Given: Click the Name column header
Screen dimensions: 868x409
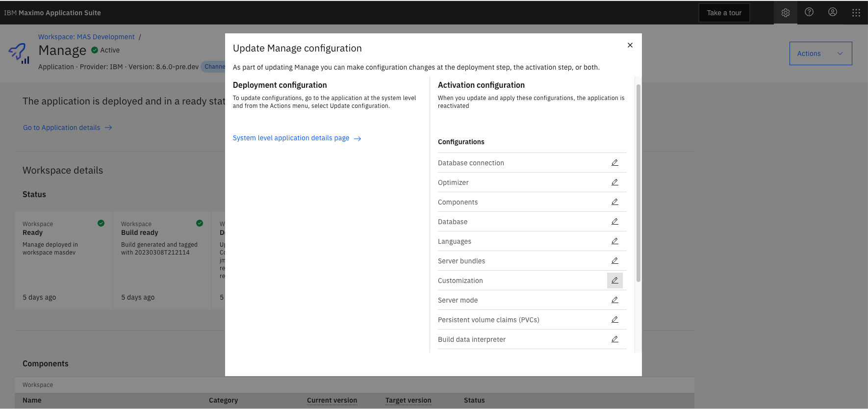Looking at the screenshot, I should pyautogui.click(x=32, y=400).
